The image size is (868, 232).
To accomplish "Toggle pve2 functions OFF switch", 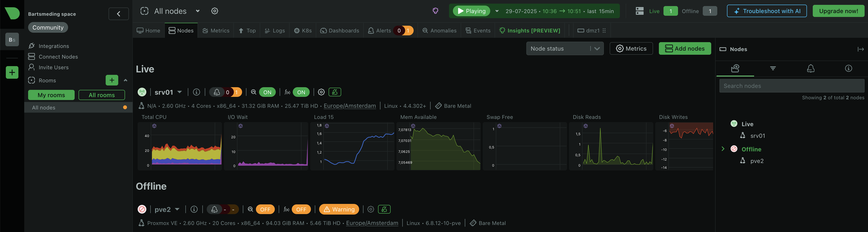I will click(301, 209).
